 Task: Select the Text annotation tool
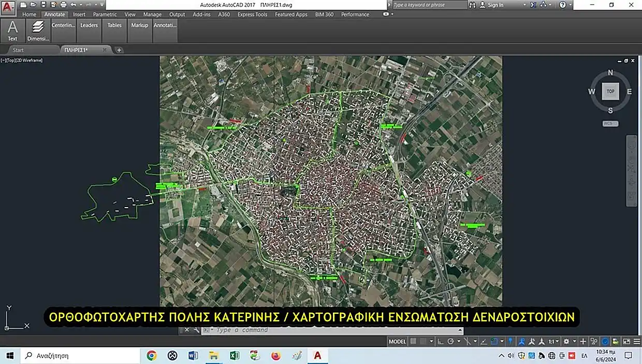tap(12, 31)
